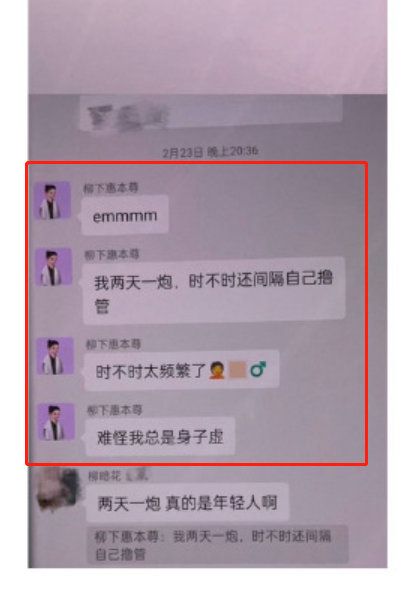Image resolution: width=407 pixels, height=589 pixels.
Task: Select the "emmmm" message bubble
Action: (x=125, y=216)
